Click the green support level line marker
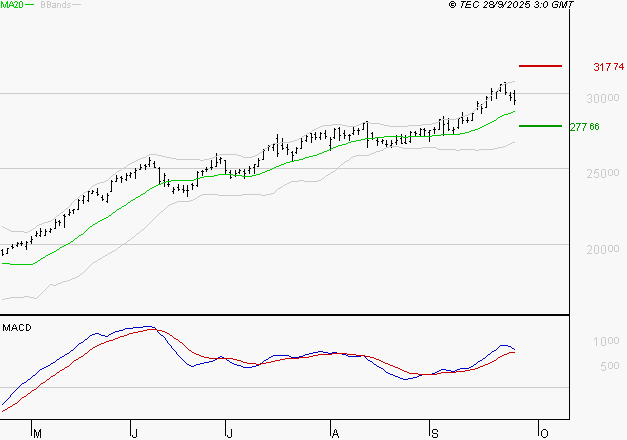The height and width of the screenshot is (440, 627). click(540, 126)
